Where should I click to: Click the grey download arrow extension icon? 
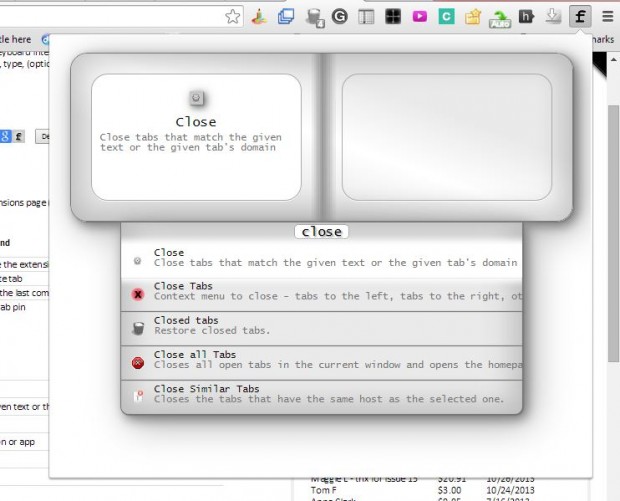click(x=553, y=16)
